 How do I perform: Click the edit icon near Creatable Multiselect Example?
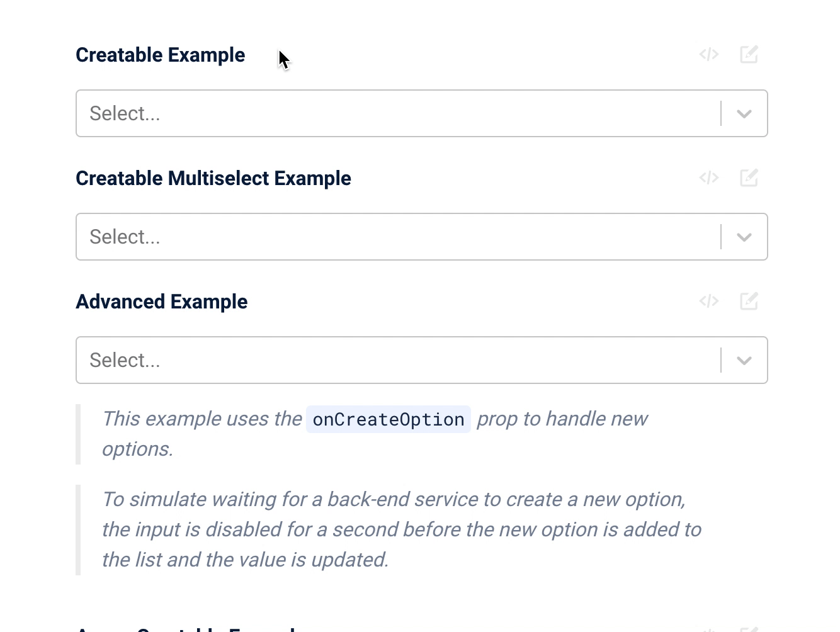[749, 178]
